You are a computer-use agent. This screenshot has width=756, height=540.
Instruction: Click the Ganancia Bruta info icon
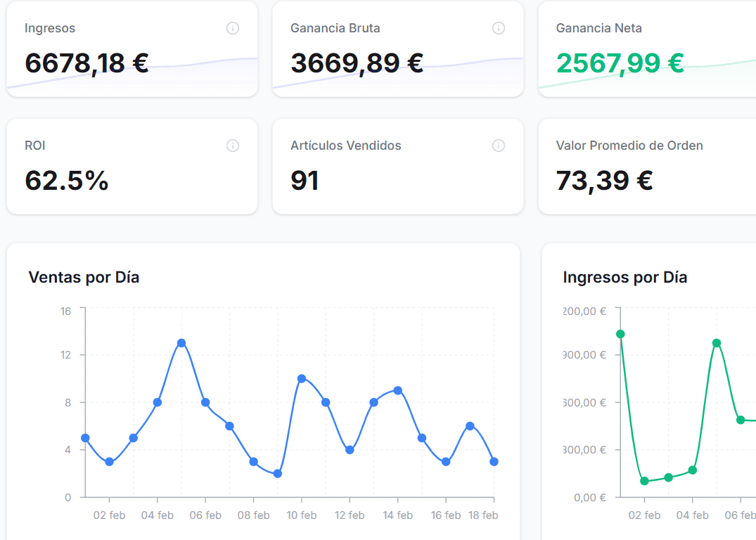[x=499, y=28]
